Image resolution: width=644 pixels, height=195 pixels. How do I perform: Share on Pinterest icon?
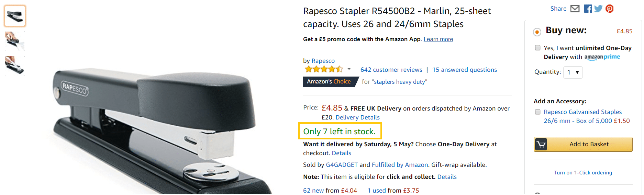[x=610, y=9]
